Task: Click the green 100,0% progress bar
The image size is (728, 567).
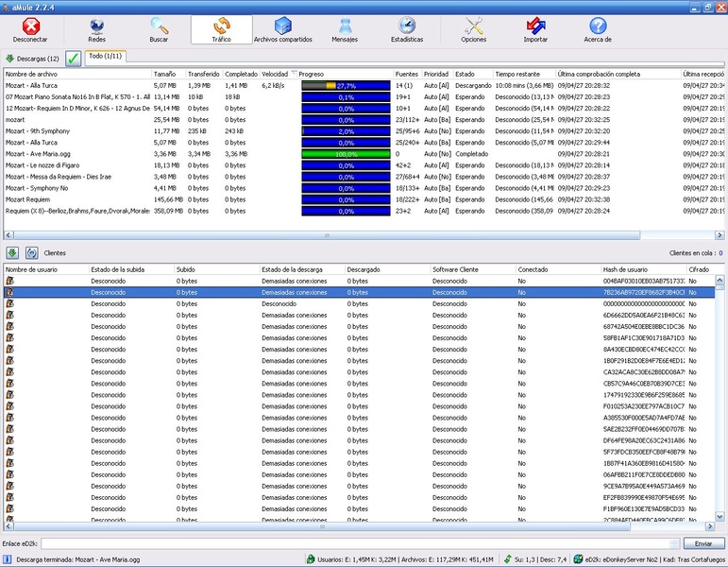Action: (x=346, y=154)
